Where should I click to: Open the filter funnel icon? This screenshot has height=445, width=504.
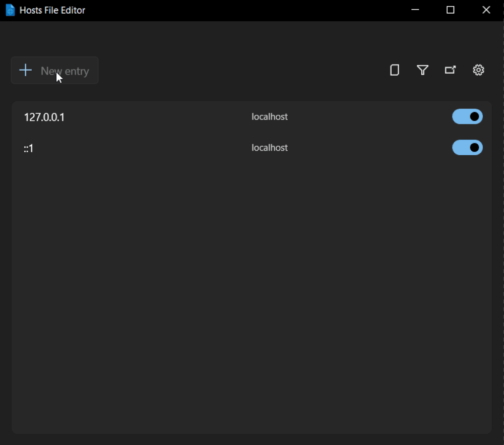point(422,70)
